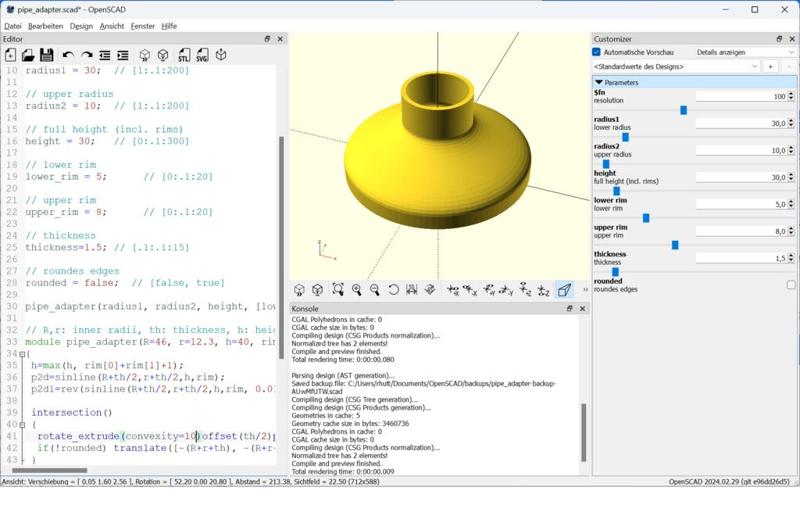This screenshot has height=512, width=800.
Task: Click the Export as SVG icon
Action: (202, 55)
